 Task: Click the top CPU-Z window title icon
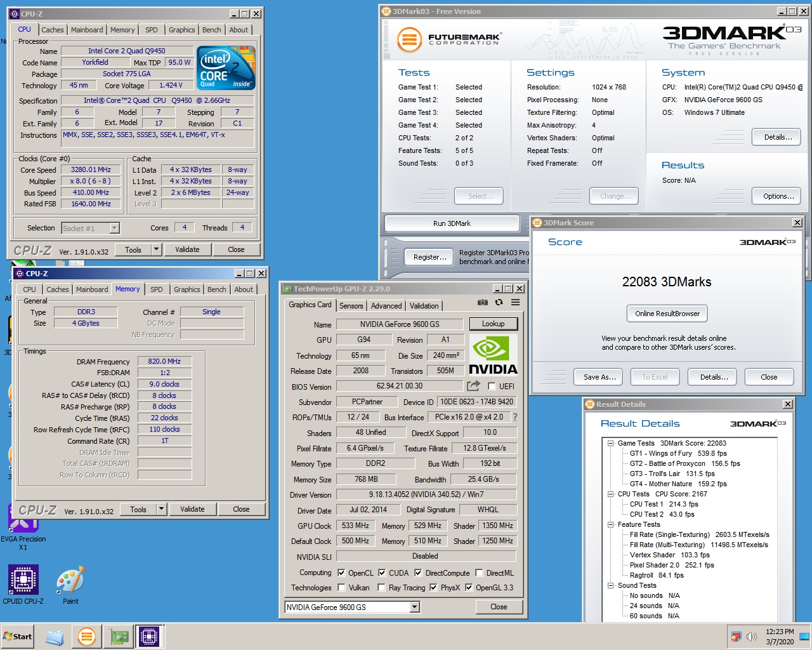coord(15,13)
